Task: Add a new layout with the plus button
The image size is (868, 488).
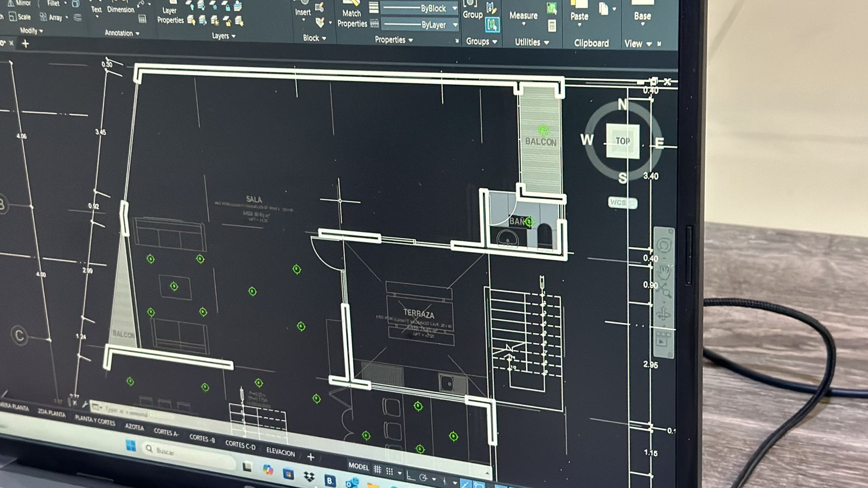Action: tap(311, 457)
